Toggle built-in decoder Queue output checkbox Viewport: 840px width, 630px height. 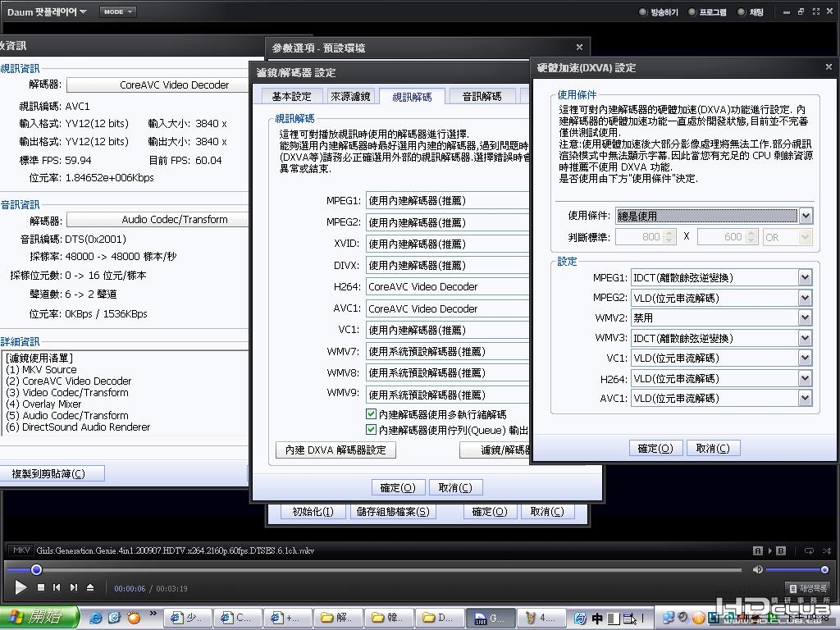pos(371,430)
